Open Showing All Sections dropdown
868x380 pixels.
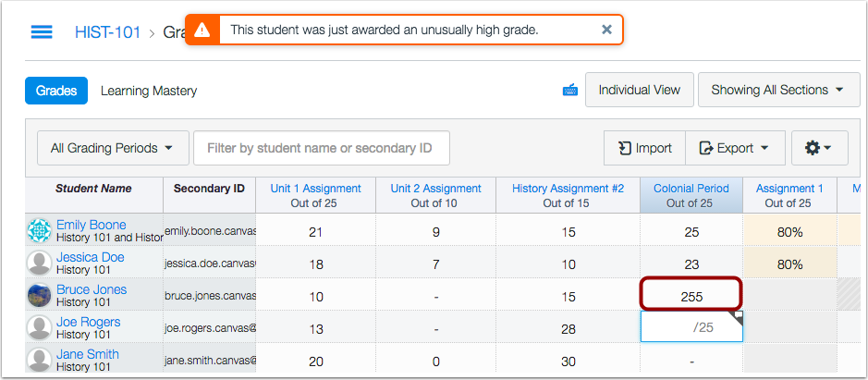click(x=778, y=90)
